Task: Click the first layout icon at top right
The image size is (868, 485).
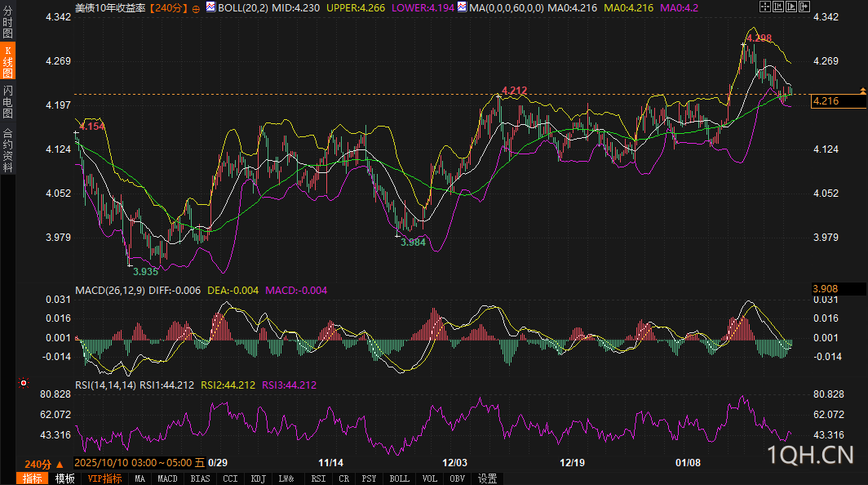Action: point(764,7)
